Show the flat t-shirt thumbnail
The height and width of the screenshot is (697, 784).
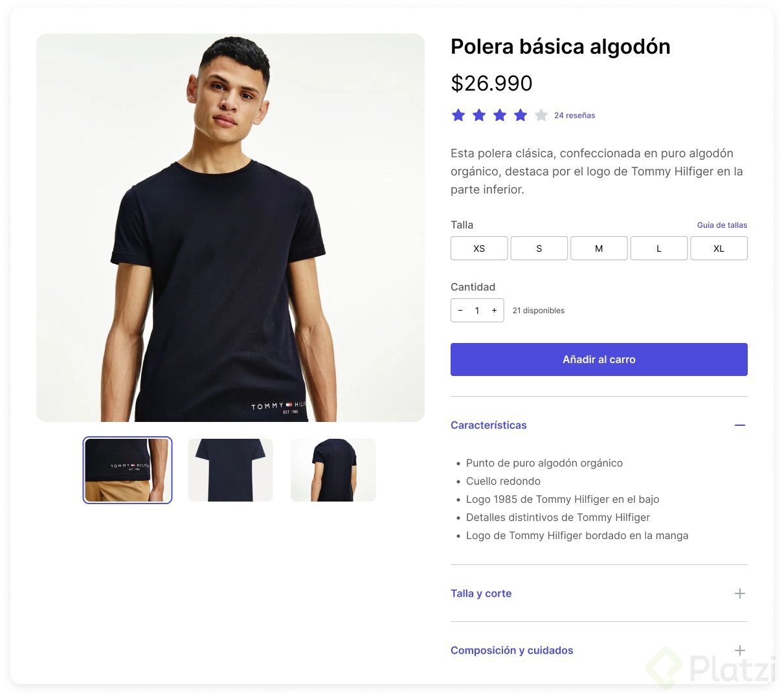(230, 470)
